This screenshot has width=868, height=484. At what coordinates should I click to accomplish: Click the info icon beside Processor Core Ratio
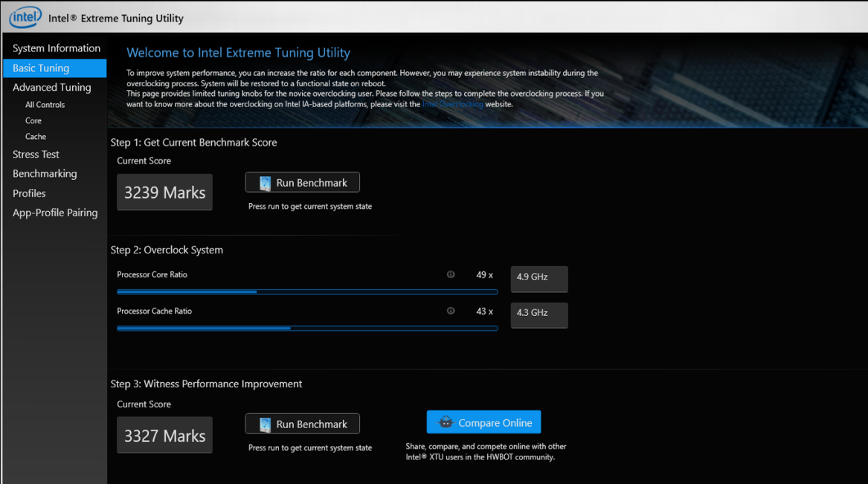[x=451, y=274]
